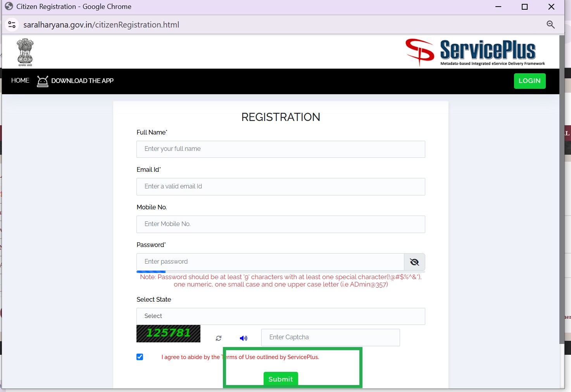Image resolution: width=571 pixels, height=392 pixels.
Task: Go to HOME in navigation bar
Action: 20,81
